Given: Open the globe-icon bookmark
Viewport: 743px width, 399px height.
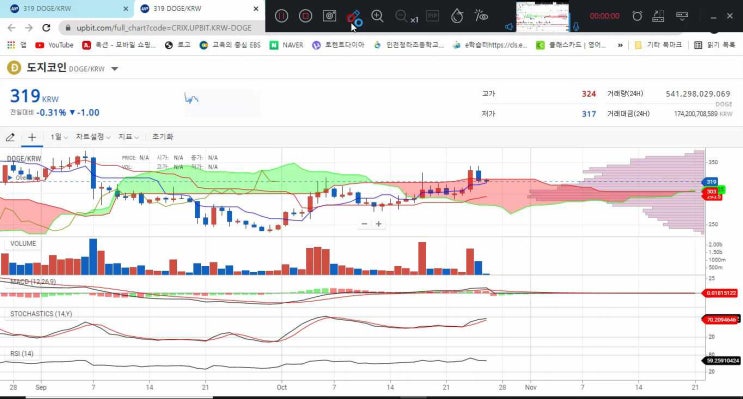Looking at the screenshot, I should pos(177,45).
